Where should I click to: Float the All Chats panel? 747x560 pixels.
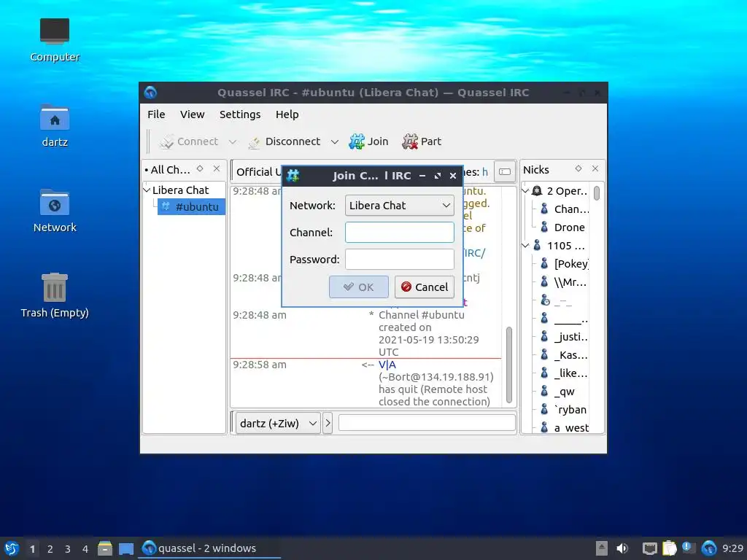point(200,168)
